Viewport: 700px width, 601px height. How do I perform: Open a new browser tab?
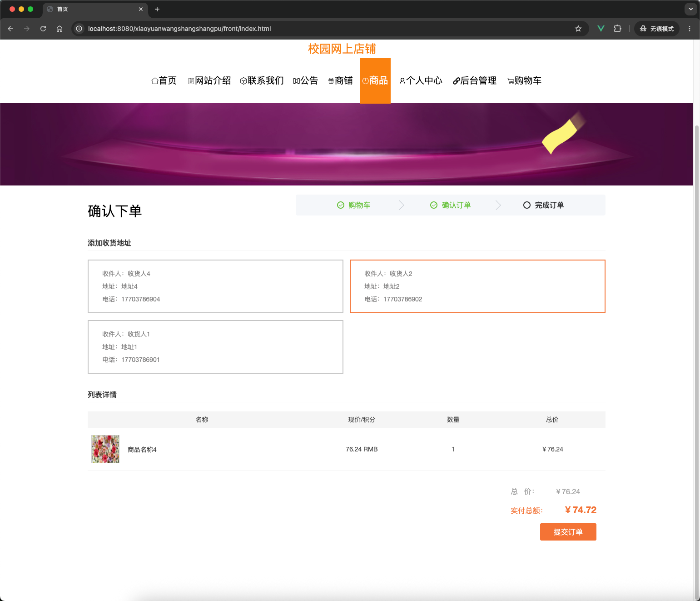pos(157,9)
